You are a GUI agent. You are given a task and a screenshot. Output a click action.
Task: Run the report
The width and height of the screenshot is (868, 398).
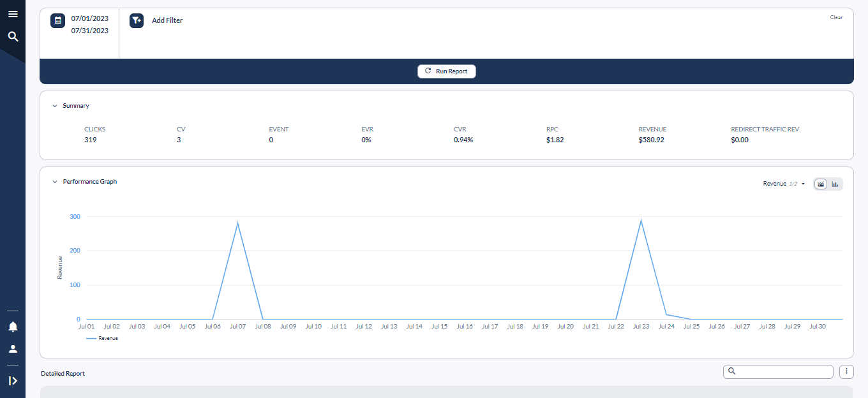click(x=447, y=71)
